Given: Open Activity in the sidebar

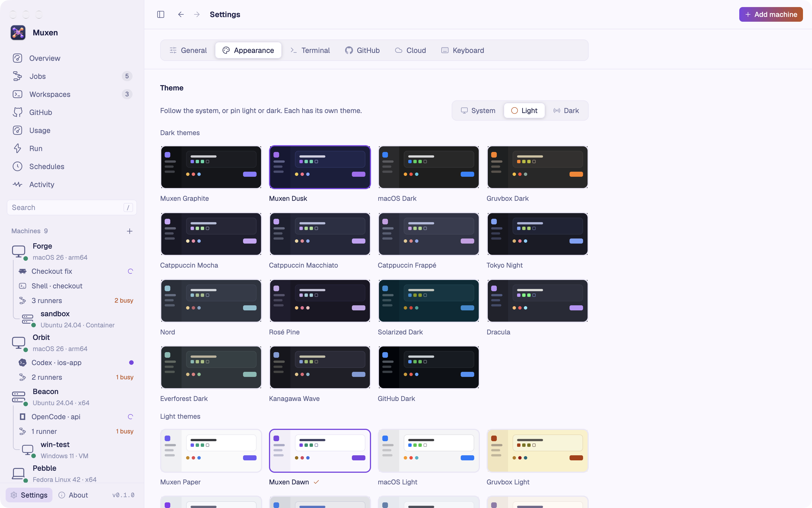Looking at the screenshot, I should (72, 184).
